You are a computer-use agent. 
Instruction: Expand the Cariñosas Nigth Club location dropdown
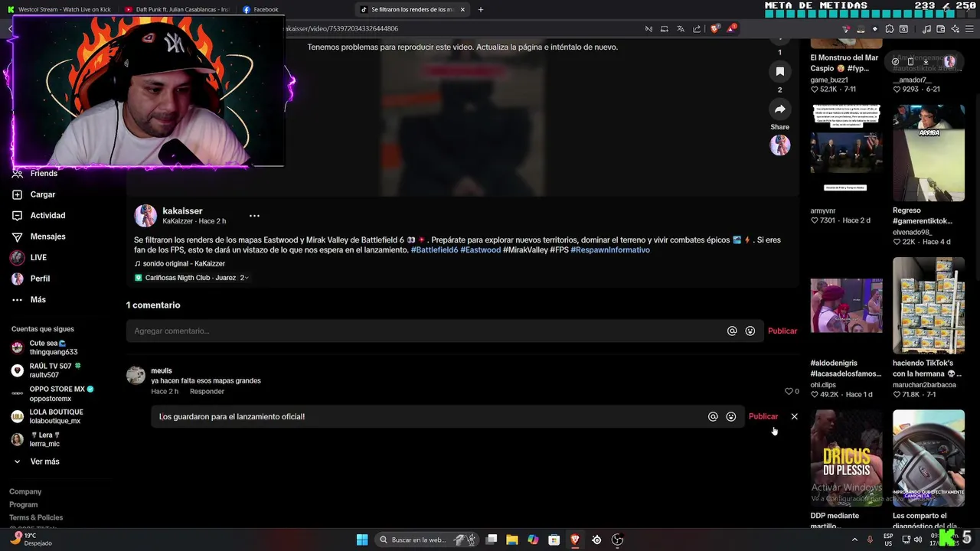point(191,278)
